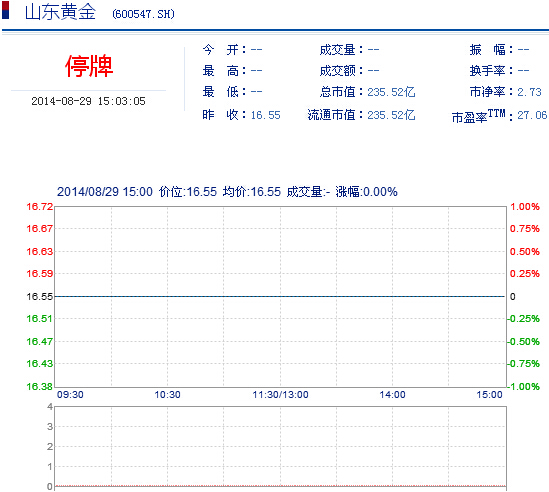Click the 昨收 value 16.55
The width and height of the screenshot is (549, 492).
265,115
